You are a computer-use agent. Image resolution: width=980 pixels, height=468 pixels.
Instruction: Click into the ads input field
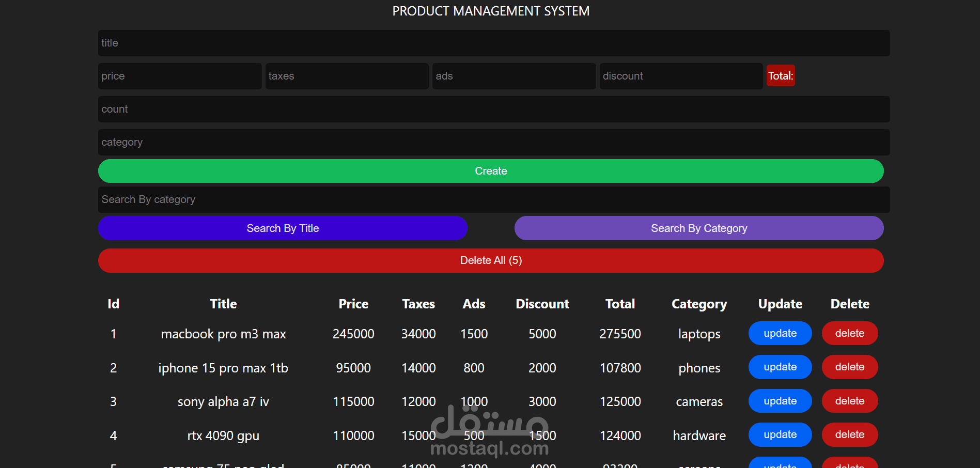pyautogui.click(x=514, y=76)
